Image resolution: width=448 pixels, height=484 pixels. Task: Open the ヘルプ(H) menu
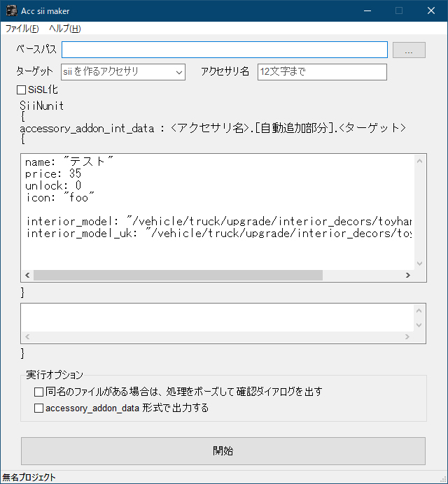[x=65, y=29]
